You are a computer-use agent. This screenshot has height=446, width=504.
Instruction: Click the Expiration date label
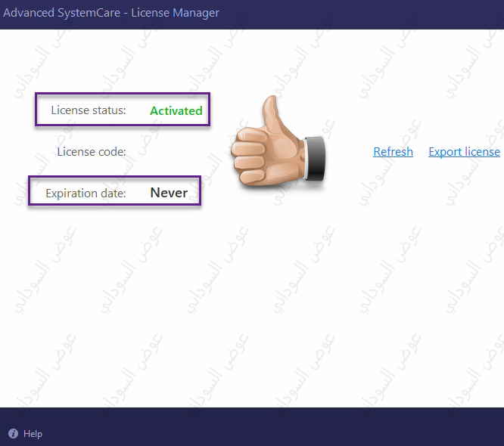[x=86, y=194]
